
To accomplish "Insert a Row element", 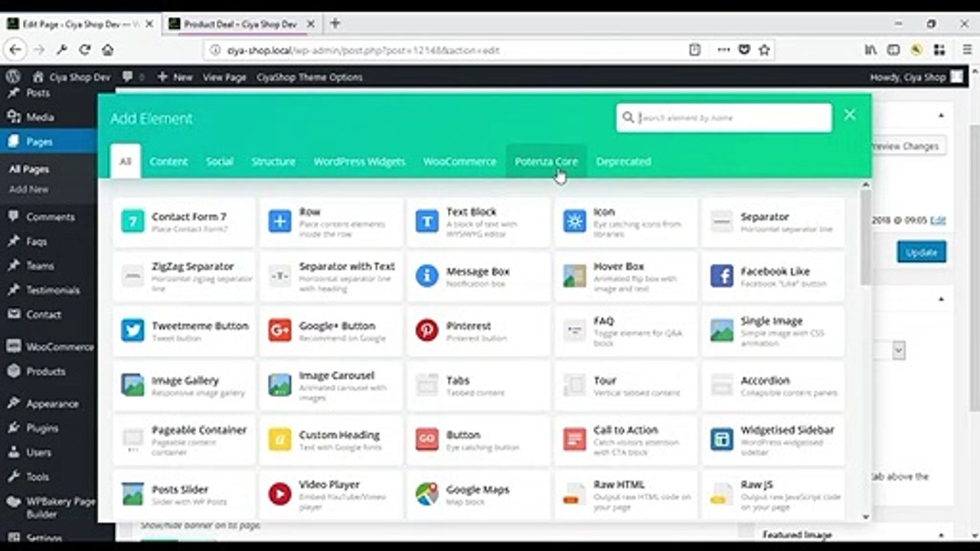I will pyautogui.click(x=331, y=222).
